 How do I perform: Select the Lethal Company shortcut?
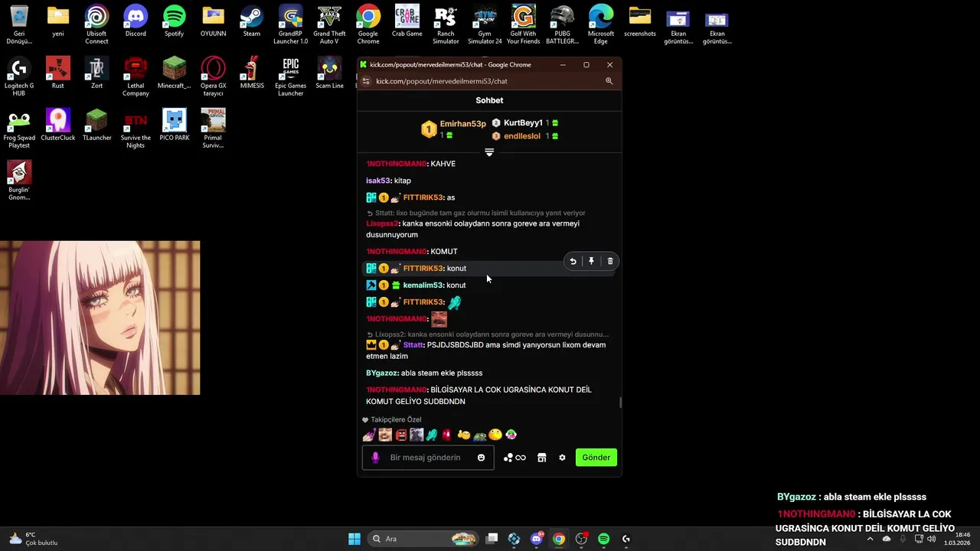136,77
